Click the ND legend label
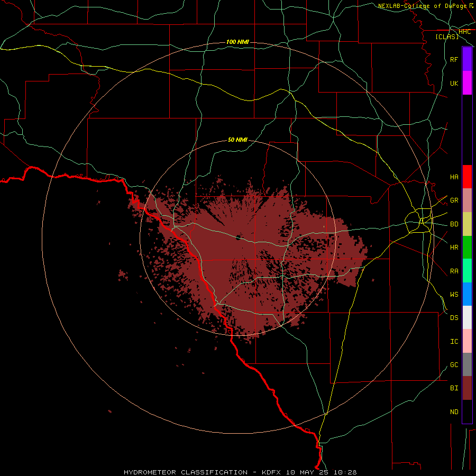The image size is (476, 476). click(x=454, y=412)
